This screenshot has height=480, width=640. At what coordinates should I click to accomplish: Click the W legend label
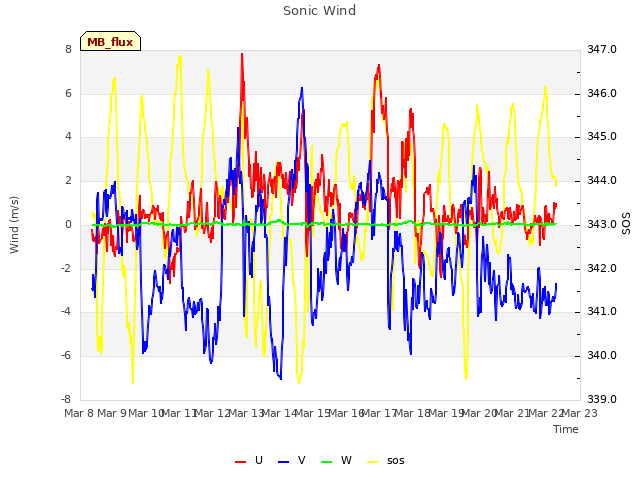[346, 460]
